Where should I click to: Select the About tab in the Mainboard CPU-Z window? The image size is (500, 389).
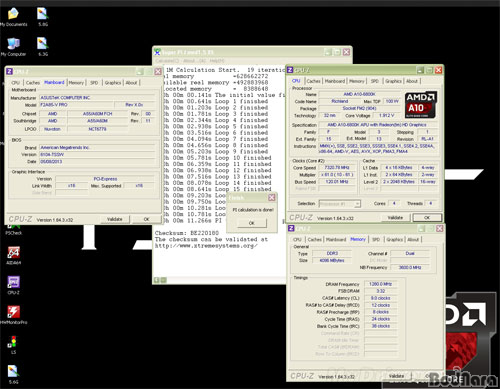[131, 83]
